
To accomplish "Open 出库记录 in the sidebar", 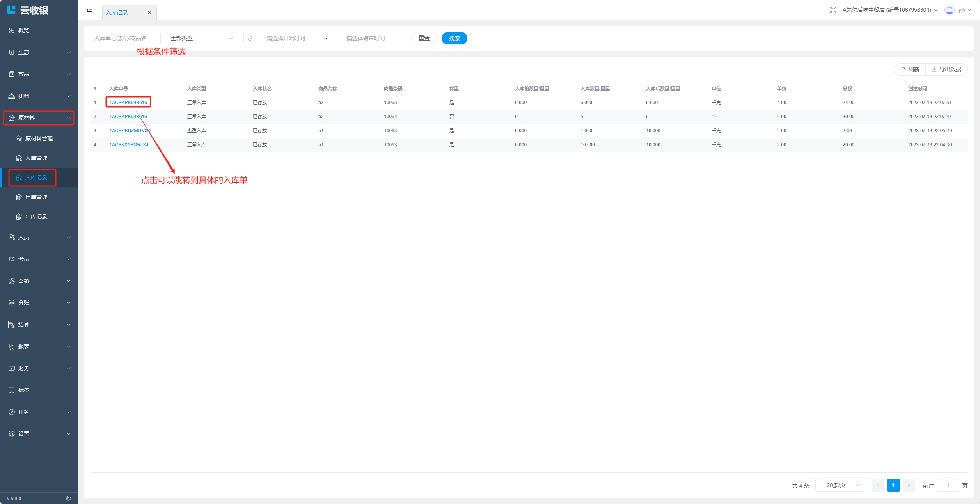I will point(36,217).
